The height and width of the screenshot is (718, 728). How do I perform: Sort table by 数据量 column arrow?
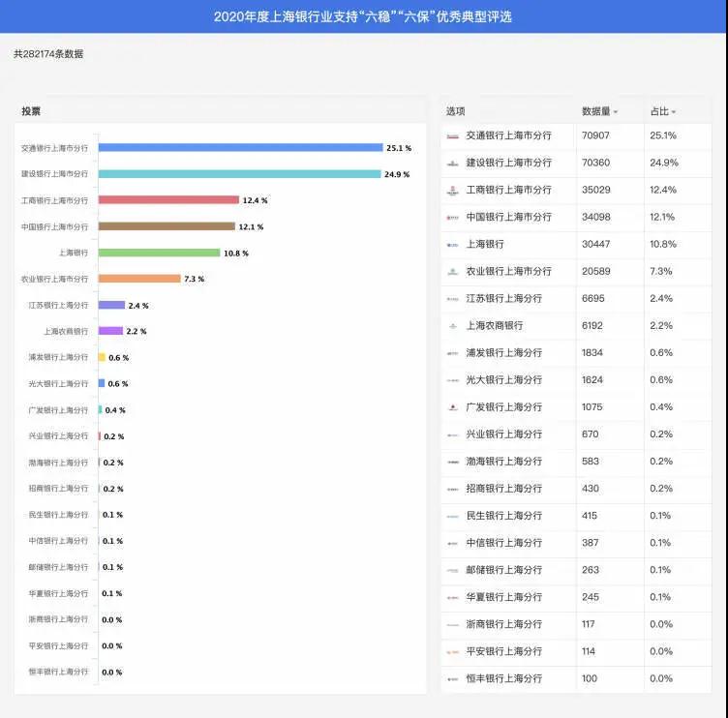click(616, 112)
